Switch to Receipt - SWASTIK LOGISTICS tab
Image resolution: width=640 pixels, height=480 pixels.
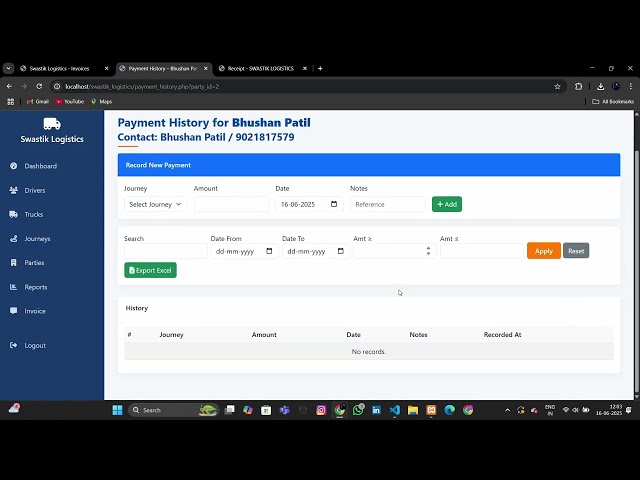tap(260, 69)
